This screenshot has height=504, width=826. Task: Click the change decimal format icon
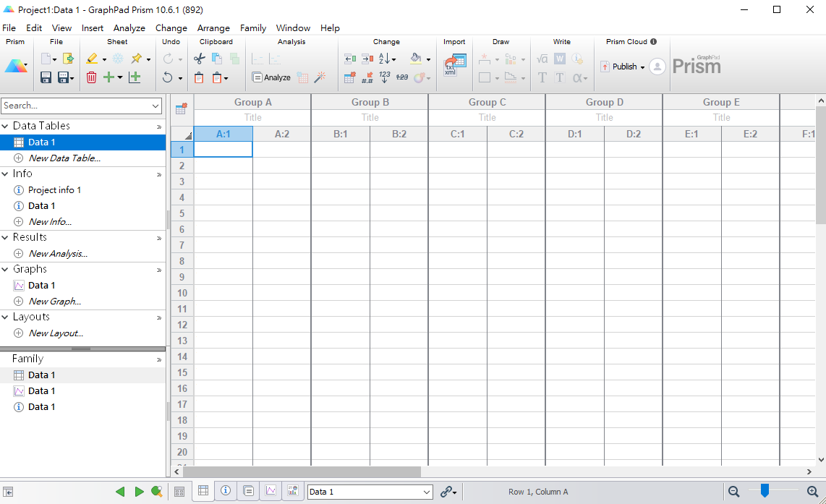pos(367,77)
